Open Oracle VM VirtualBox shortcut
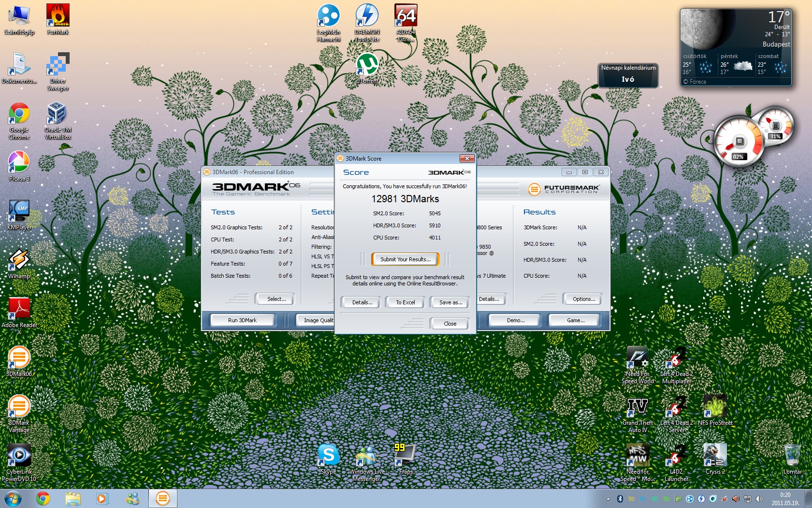 pos(58,121)
